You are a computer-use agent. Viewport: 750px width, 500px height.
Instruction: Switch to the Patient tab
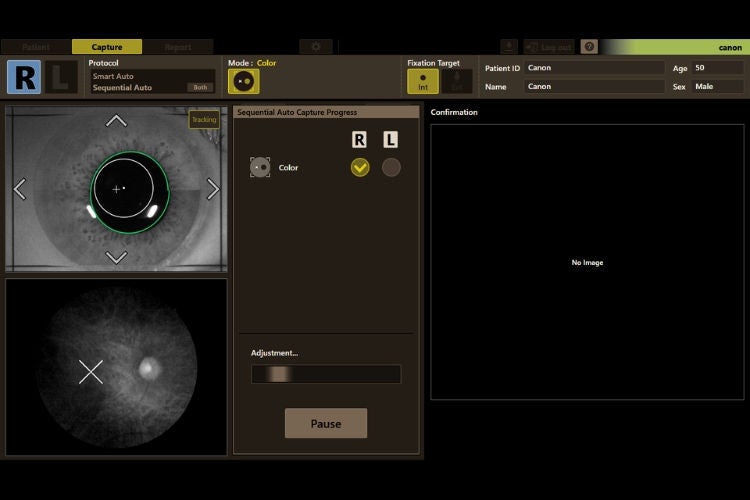click(x=36, y=47)
